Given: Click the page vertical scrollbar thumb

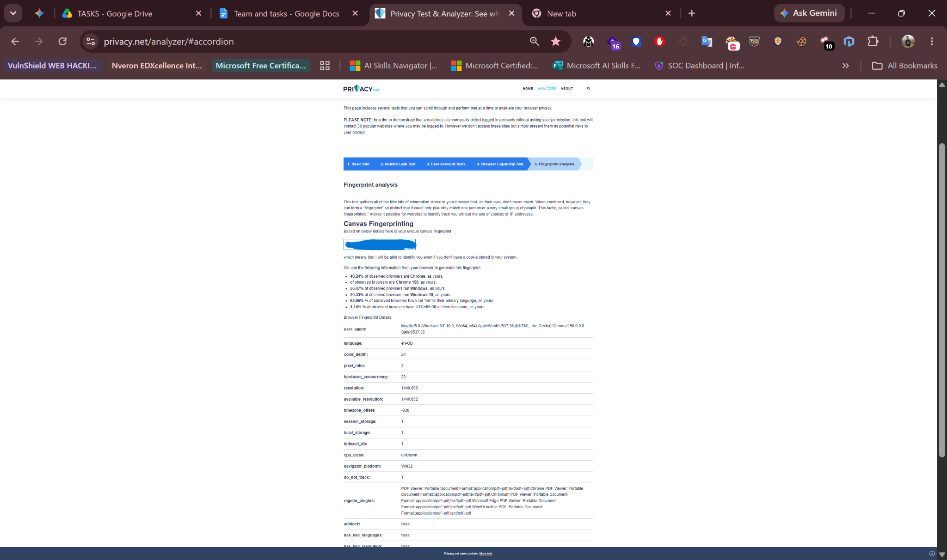Looking at the screenshot, I should point(942,300).
